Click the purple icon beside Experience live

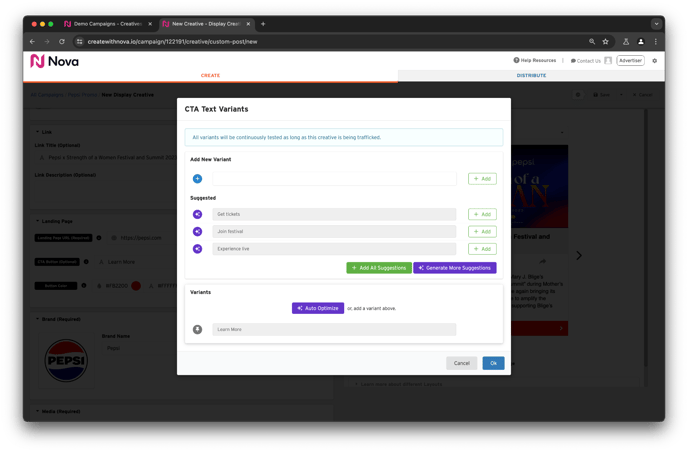coord(197,249)
